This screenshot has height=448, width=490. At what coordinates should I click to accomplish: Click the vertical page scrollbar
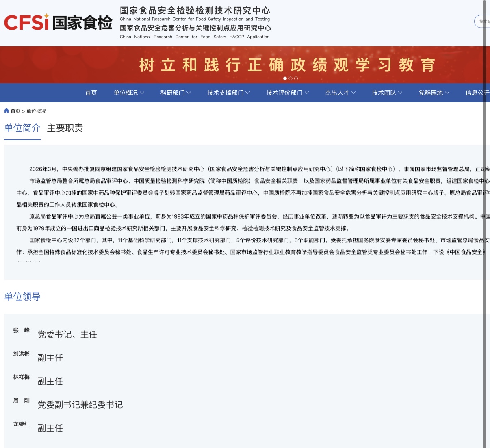click(484, 224)
